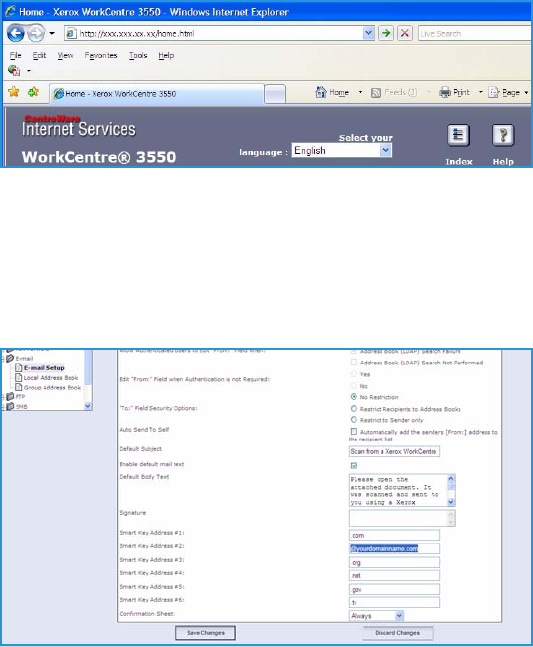533x647 pixels.
Task: Click Smart Key Address #1 field
Action: (394, 535)
